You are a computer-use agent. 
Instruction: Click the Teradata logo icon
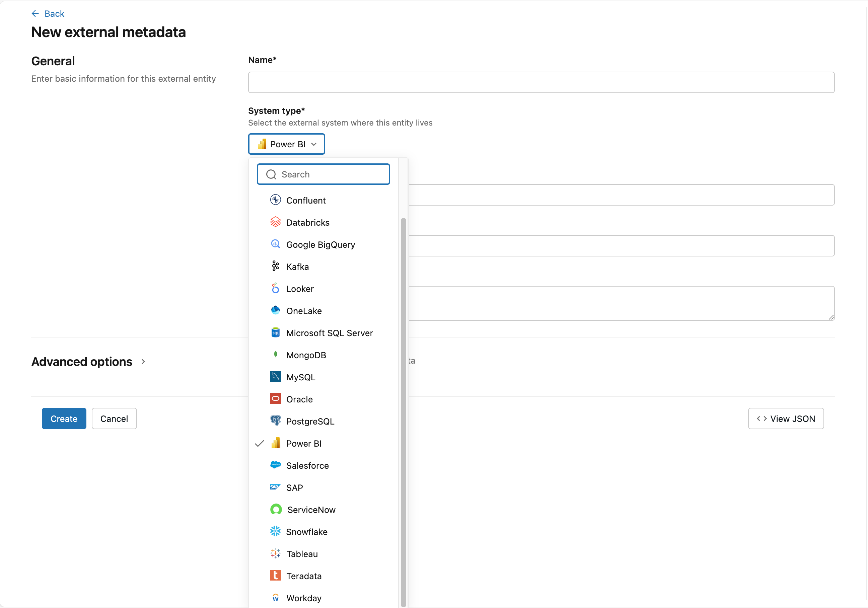pos(275,576)
